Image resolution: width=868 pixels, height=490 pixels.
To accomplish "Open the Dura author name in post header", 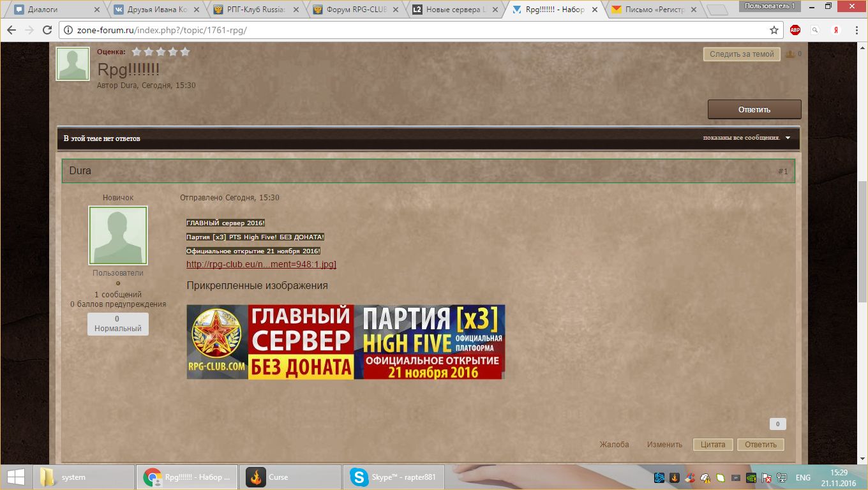I will click(80, 171).
